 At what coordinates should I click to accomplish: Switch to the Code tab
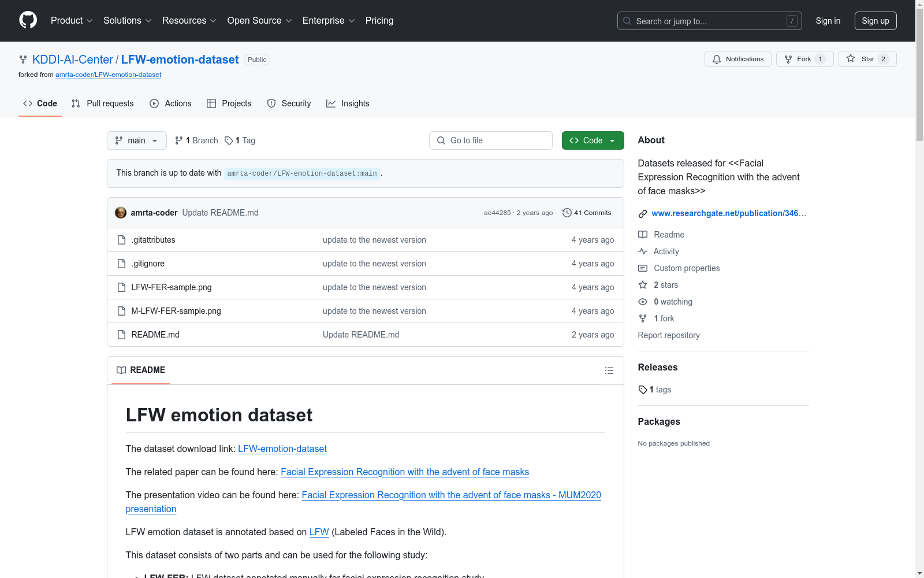pyautogui.click(x=40, y=103)
